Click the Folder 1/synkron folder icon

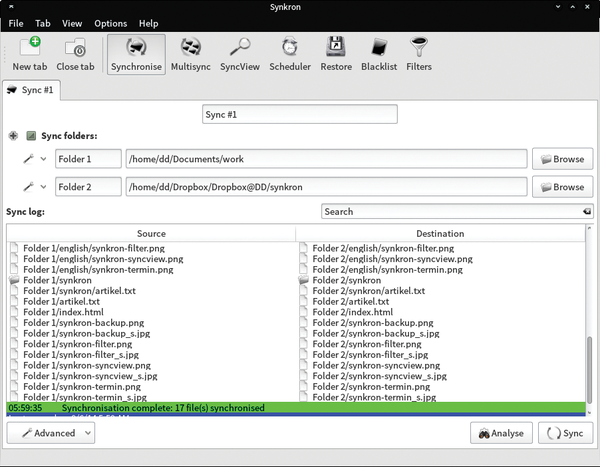[14, 280]
